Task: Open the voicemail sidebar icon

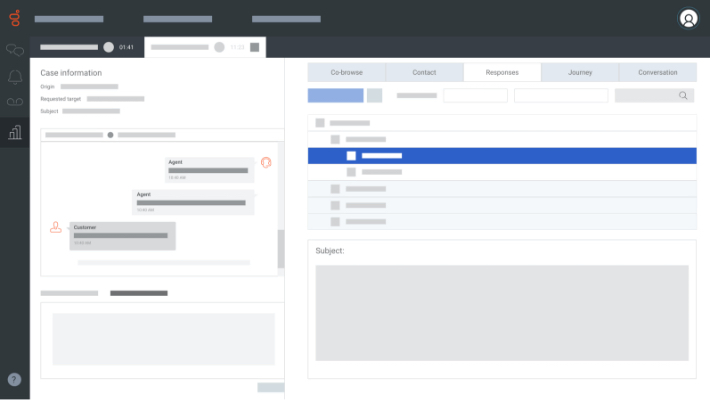Action: coord(14,103)
